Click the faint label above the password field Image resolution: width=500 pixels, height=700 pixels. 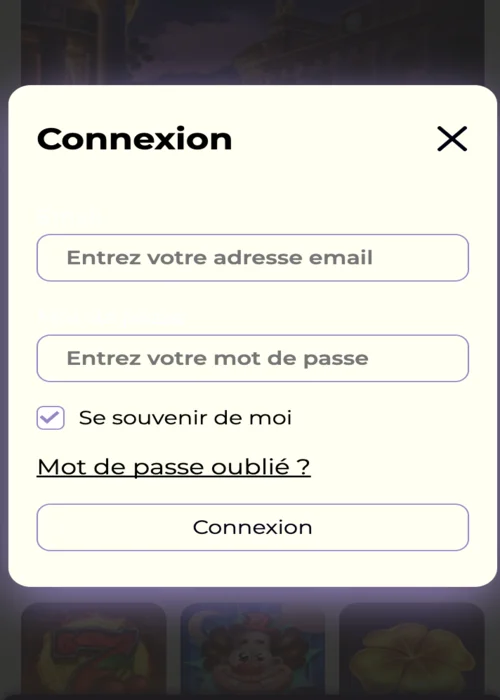pyautogui.click(x=111, y=318)
